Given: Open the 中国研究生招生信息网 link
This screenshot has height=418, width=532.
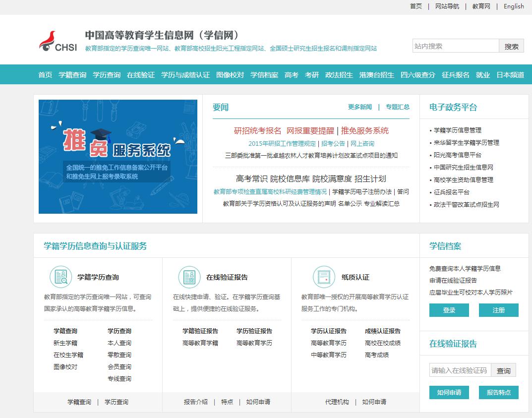Looking at the screenshot, I should point(464,167).
